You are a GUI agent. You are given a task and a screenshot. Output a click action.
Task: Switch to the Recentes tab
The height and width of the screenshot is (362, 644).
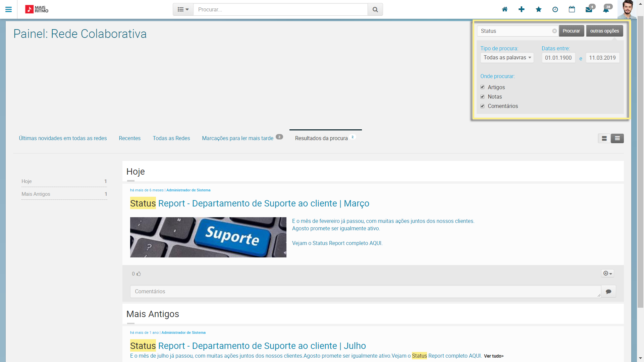coord(129,138)
